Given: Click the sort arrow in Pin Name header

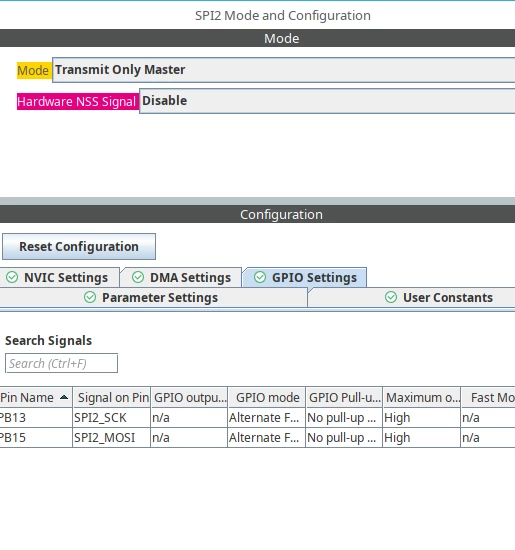Looking at the screenshot, I should 64,397.
